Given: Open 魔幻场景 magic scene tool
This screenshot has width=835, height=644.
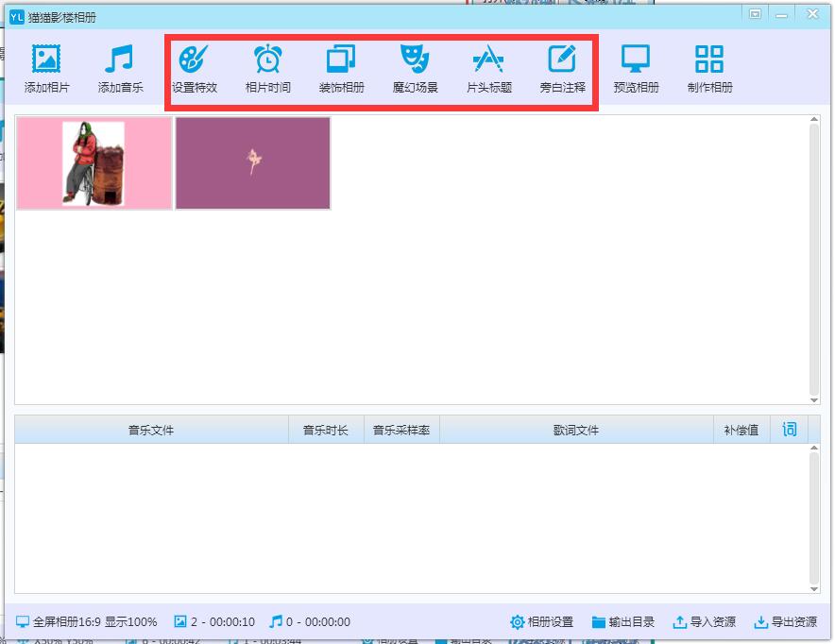Looking at the screenshot, I should coord(415,60).
